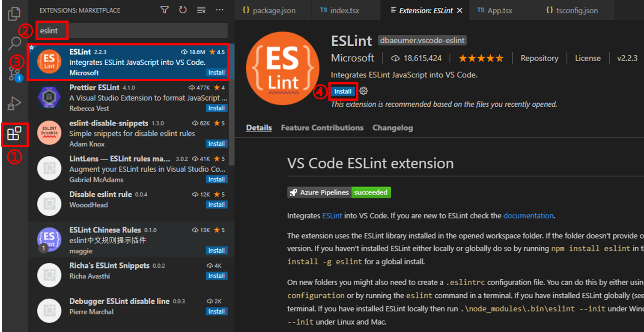Close the Extension: ESLint tab

pos(460,10)
